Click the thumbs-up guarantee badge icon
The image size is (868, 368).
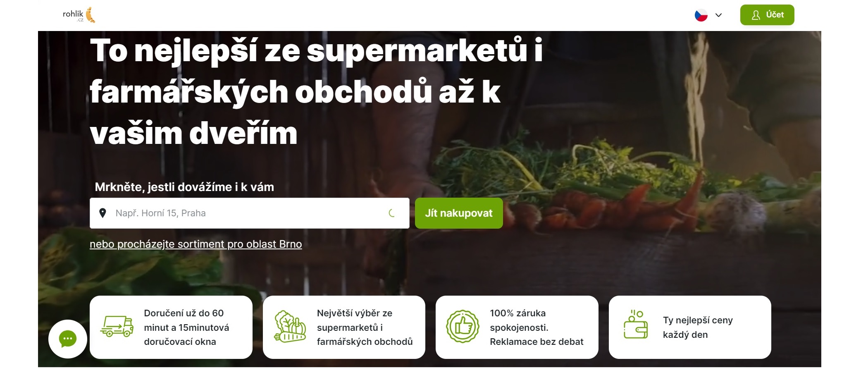click(463, 327)
